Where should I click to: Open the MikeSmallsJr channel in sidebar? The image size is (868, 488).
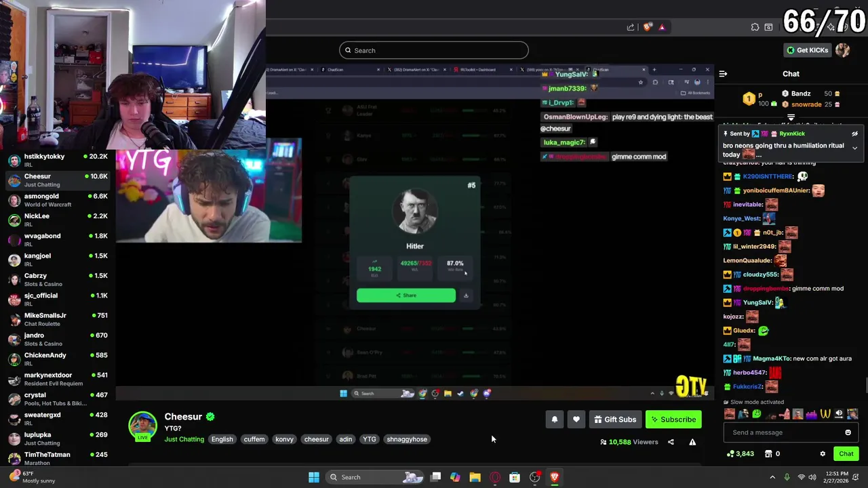click(59, 319)
